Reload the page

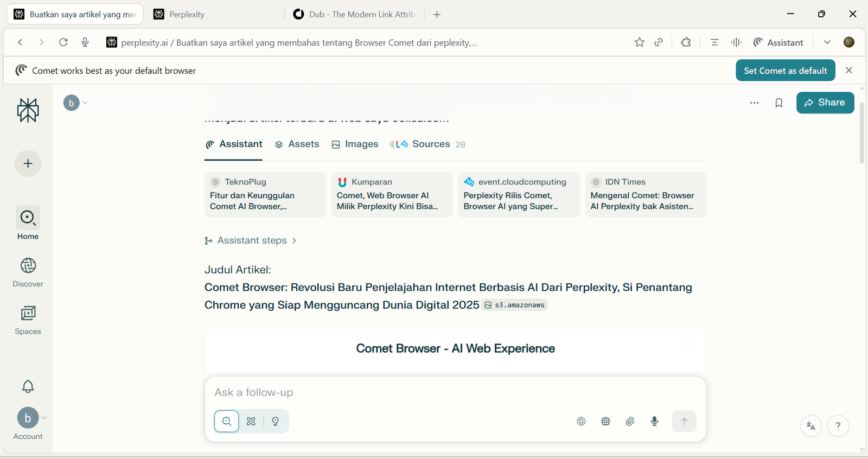(x=63, y=42)
